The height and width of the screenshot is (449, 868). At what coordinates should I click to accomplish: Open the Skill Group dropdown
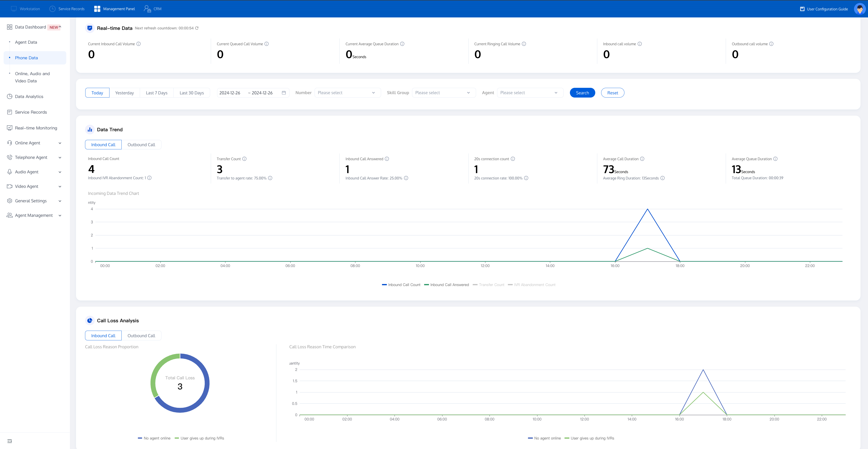(x=443, y=93)
